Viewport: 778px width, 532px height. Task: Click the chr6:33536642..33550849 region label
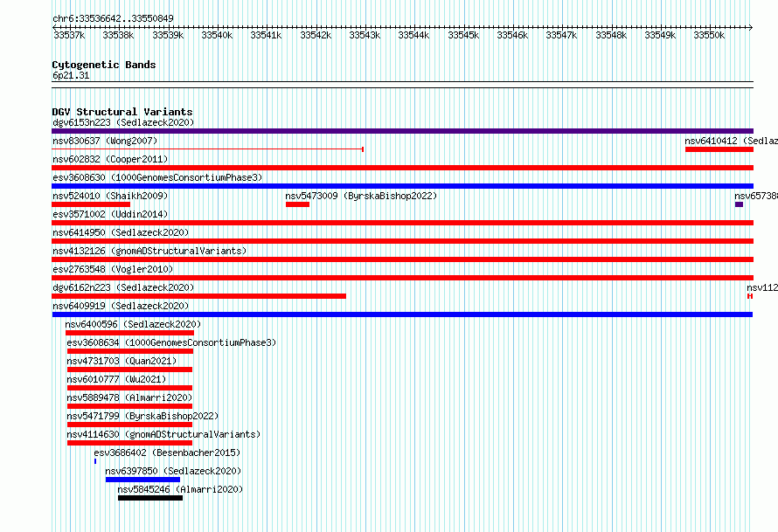(x=113, y=18)
